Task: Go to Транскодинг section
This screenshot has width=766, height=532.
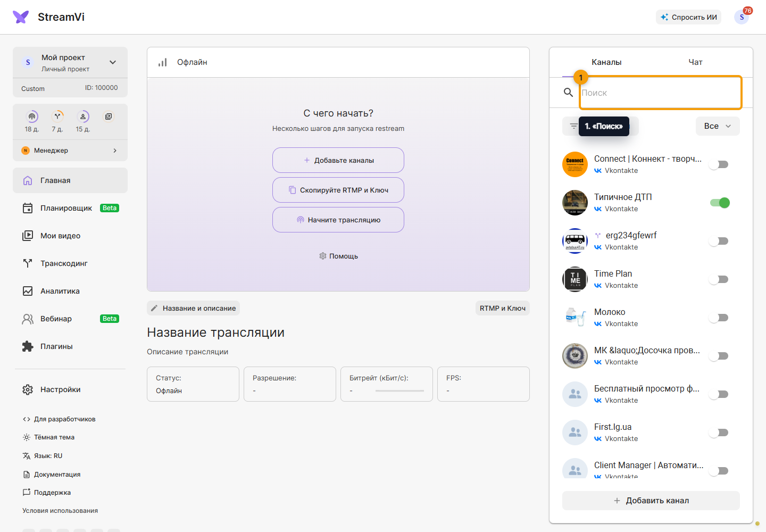Action: point(70,263)
